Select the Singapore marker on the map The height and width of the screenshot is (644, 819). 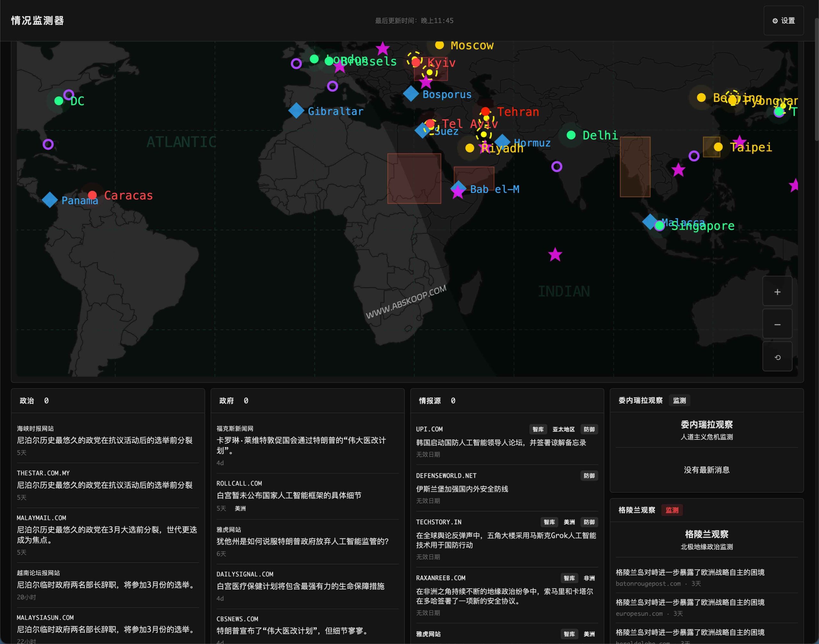click(x=659, y=226)
